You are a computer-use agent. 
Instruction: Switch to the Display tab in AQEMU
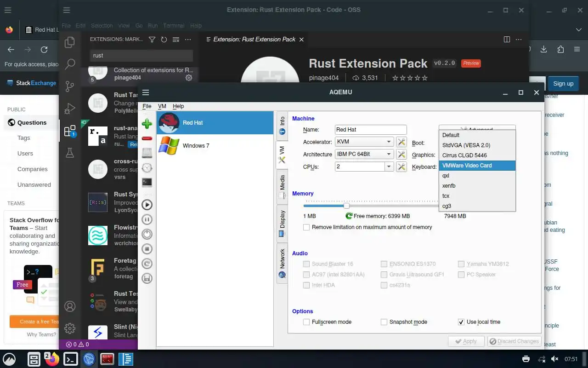282,224
